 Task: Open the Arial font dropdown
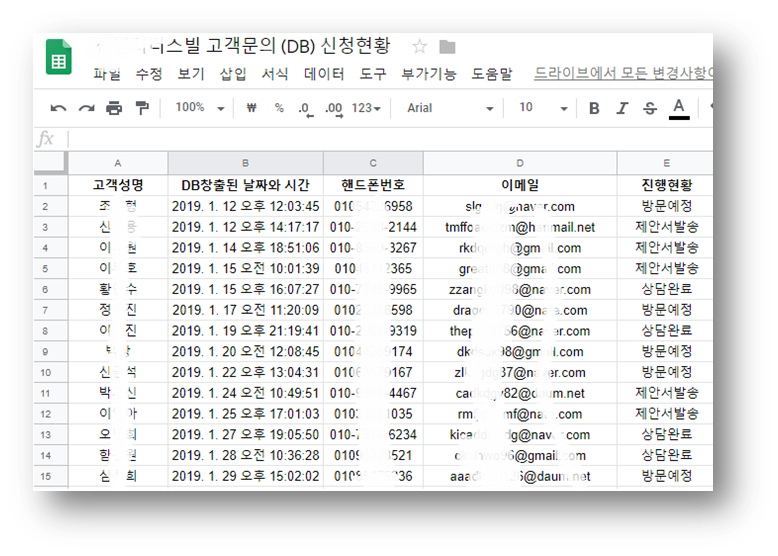coord(450,108)
